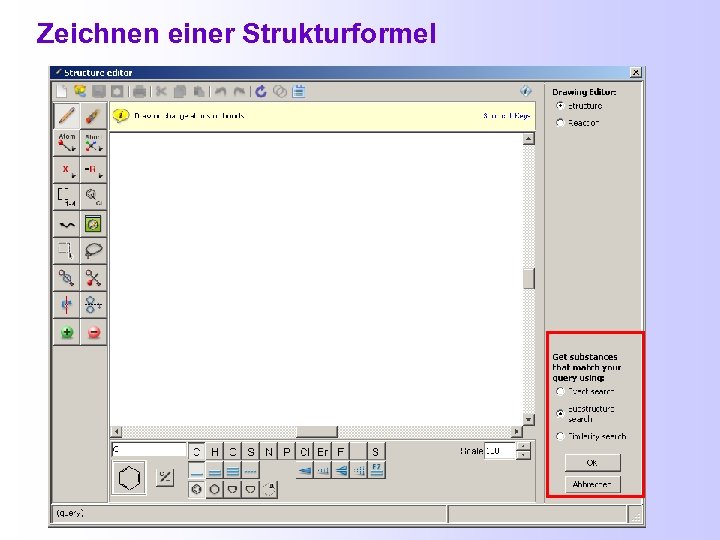The image size is (720, 540).
Task: Select the green positive charge tool
Action: (67, 332)
